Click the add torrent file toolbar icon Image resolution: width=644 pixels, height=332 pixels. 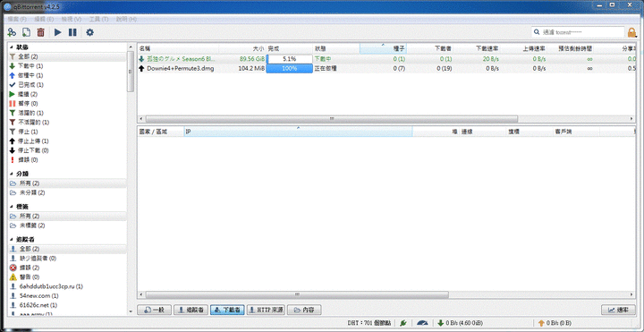pyautogui.click(x=26, y=32)
